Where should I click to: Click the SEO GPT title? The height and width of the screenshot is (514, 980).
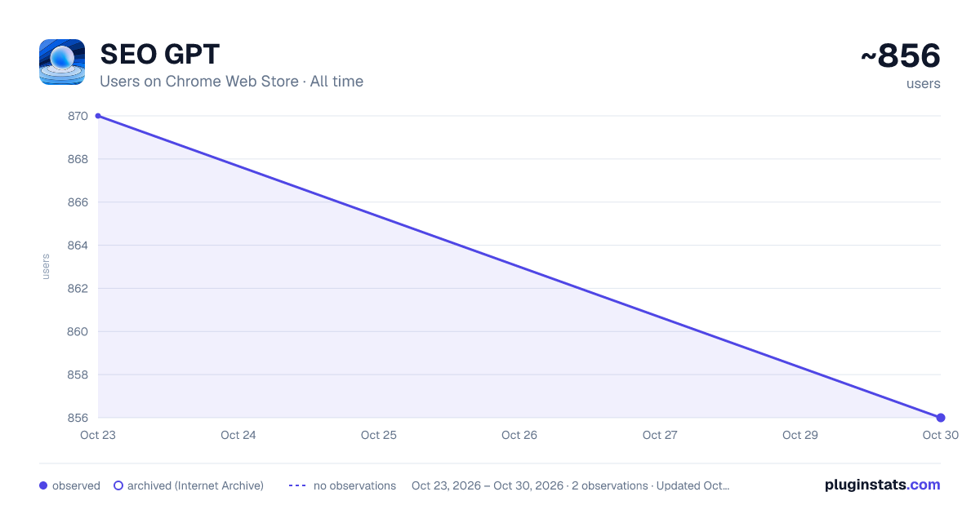click(x=160, y=55)
